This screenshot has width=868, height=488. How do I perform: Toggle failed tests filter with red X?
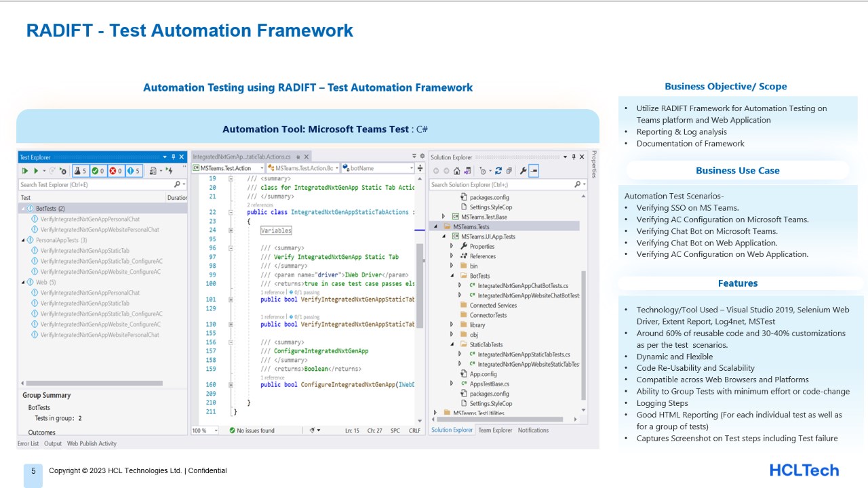[116, 171]
